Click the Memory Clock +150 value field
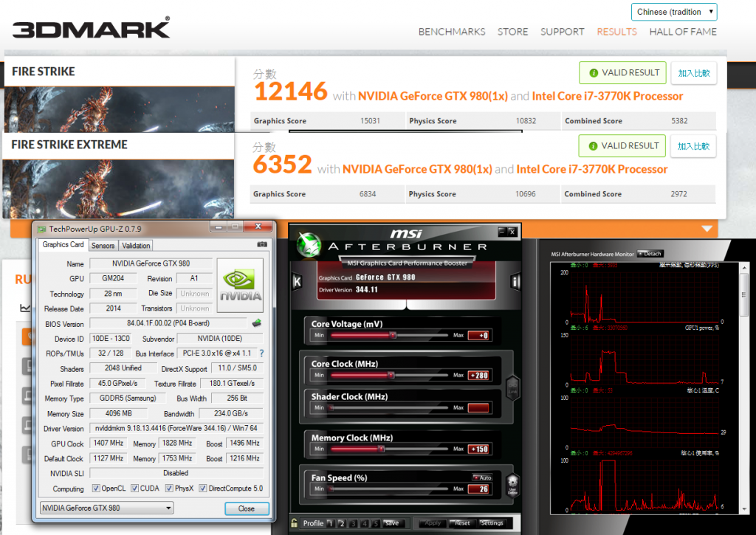Image resolution: width=756 pixels, height=535 pixels. (480, 449)
